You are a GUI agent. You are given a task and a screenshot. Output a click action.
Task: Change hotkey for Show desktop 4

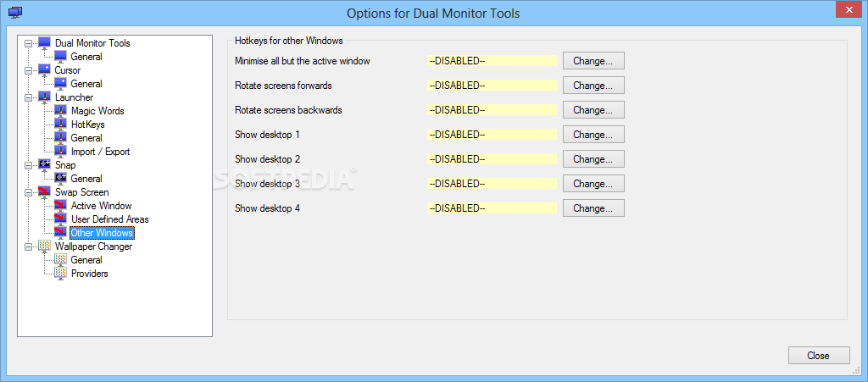(x=593, y=208)
